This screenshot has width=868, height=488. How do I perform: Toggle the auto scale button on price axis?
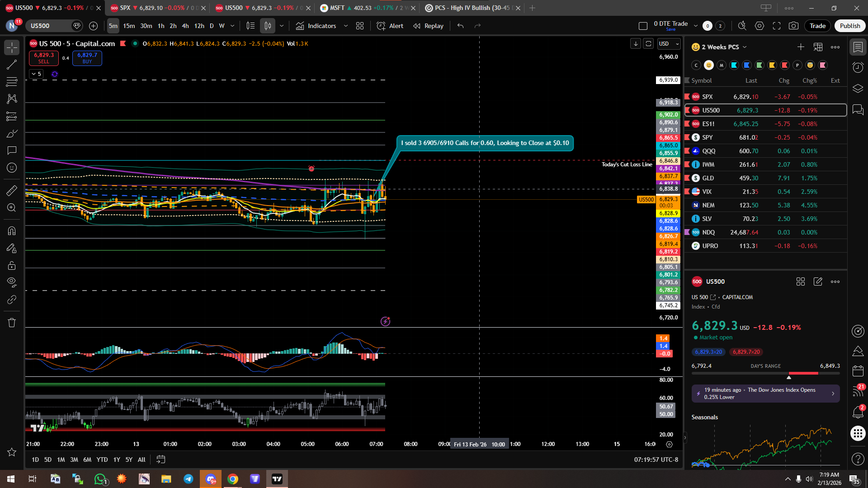coord(648,44)
